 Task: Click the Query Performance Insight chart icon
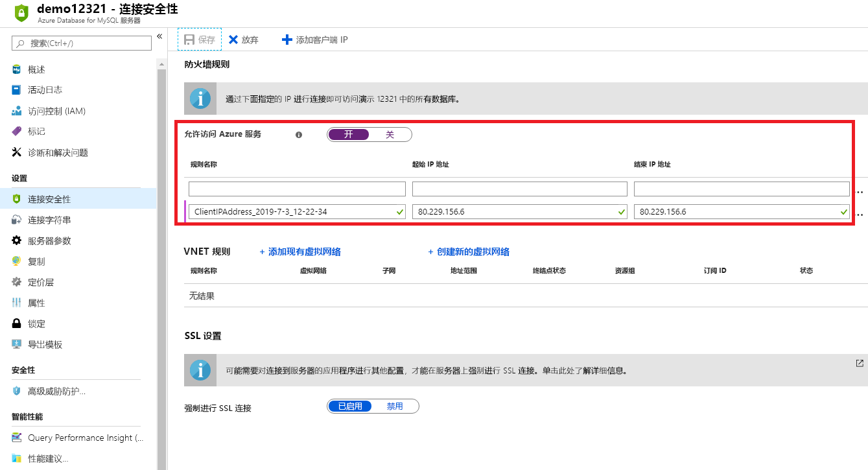point(16,438)
